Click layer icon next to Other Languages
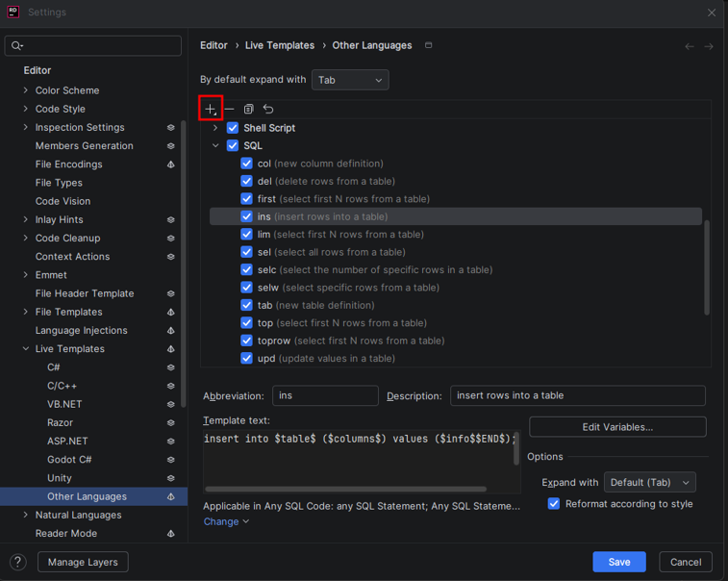This screenshot has width=728, height=581. pyautogui.click(x=171, y=496)
